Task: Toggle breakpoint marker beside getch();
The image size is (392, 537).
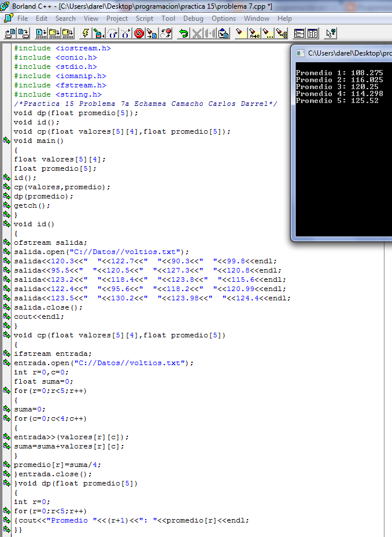Action: pos(7,205)
